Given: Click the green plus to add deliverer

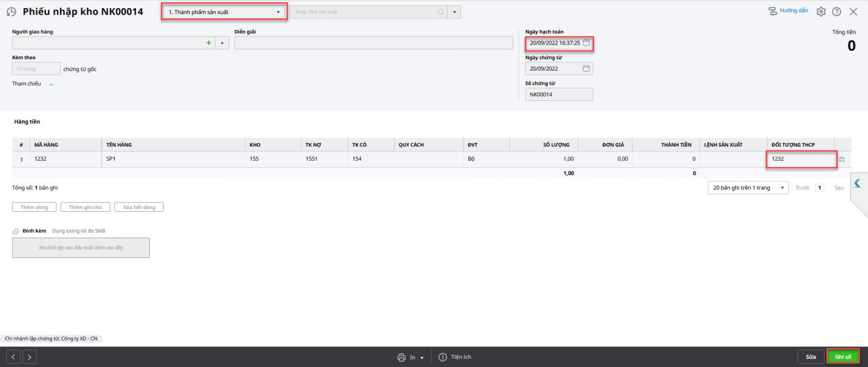Looking at the screenshot, I should pyautogui.click(x=208, y=43).
